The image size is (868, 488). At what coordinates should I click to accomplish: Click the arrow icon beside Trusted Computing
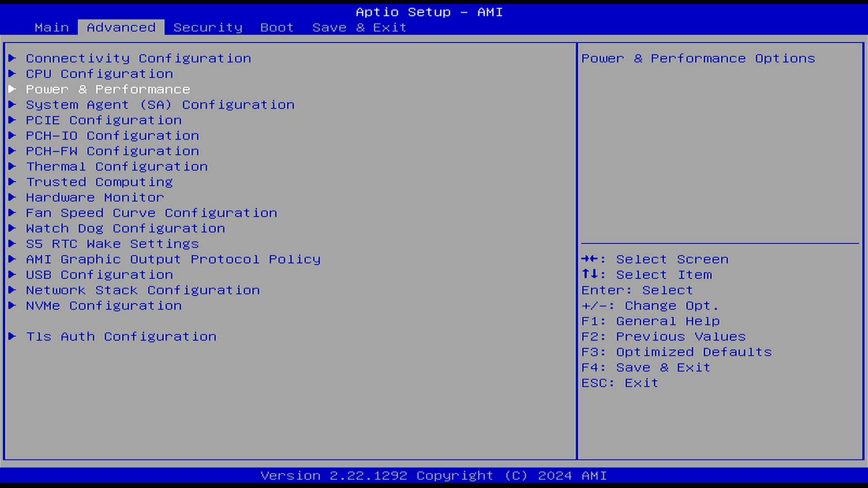[12, 182]
